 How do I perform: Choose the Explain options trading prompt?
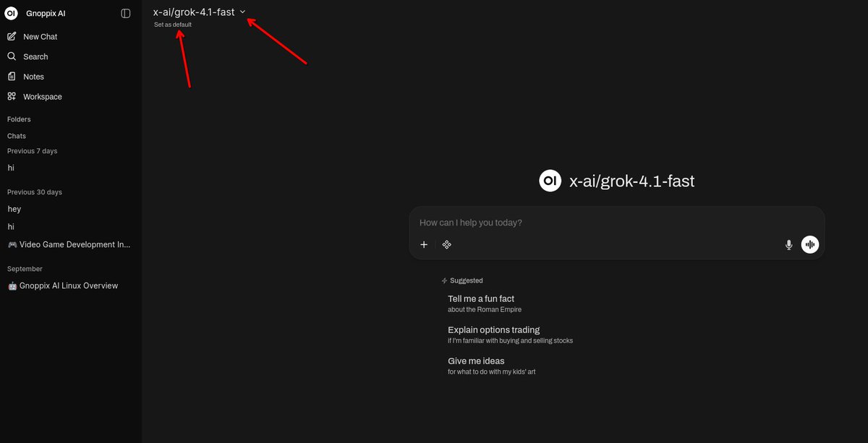click(x=493, y=330)
